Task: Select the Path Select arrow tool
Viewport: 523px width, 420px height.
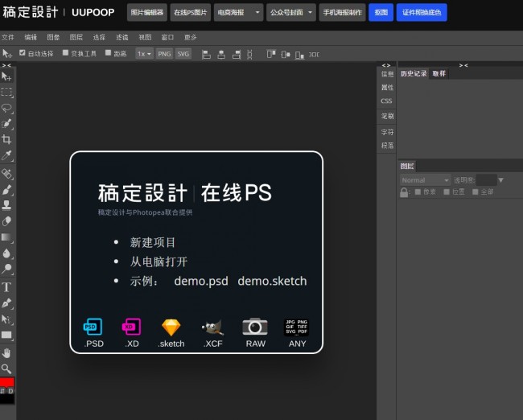Action: pyautogui.click(x=6, y=319)
